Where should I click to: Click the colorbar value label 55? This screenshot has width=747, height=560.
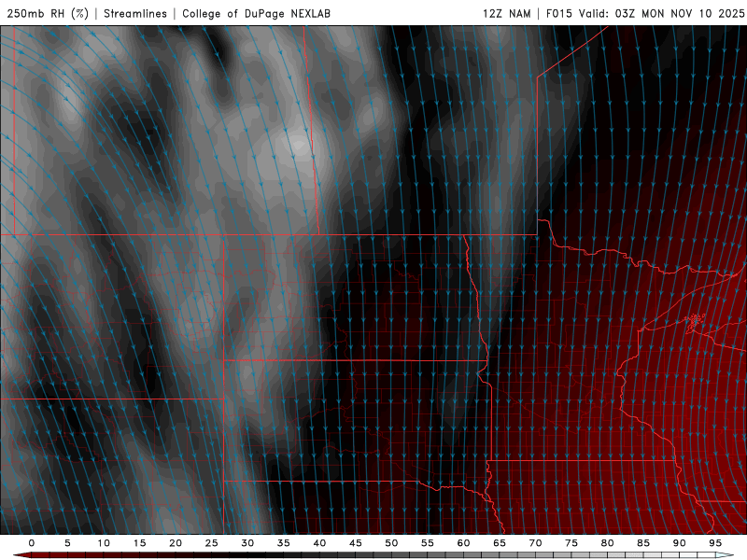coord(428,543)
